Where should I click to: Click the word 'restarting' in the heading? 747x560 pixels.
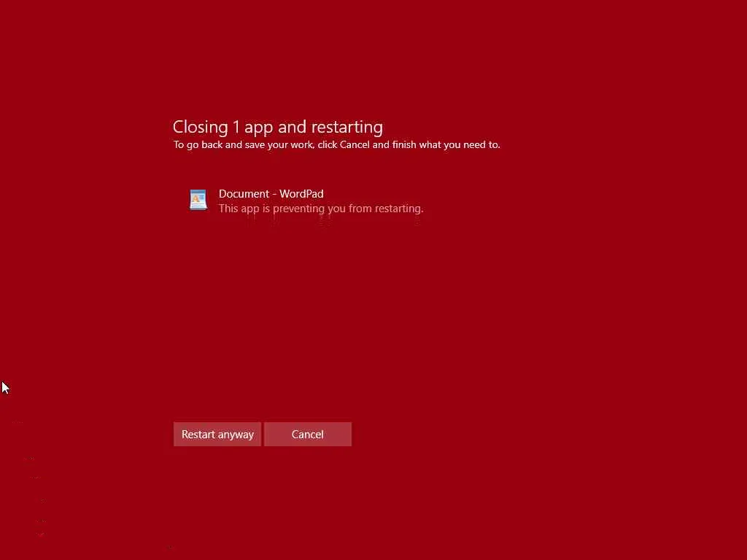pos(347,127)
